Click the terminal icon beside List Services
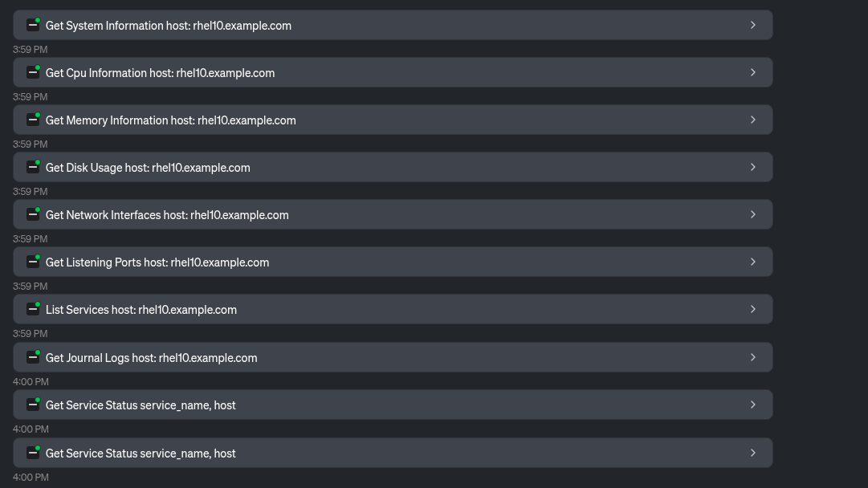 (33, 310)
